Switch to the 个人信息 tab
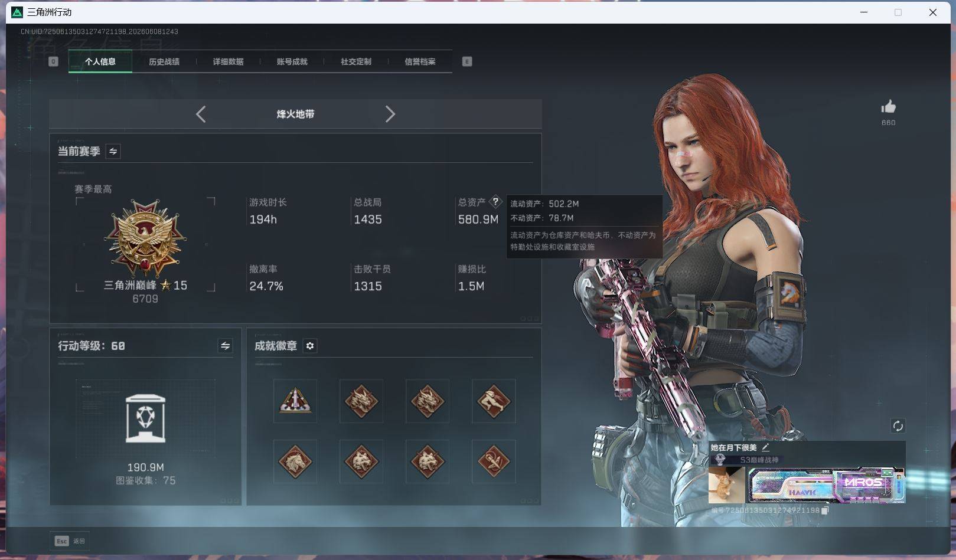 pos(100,61)
